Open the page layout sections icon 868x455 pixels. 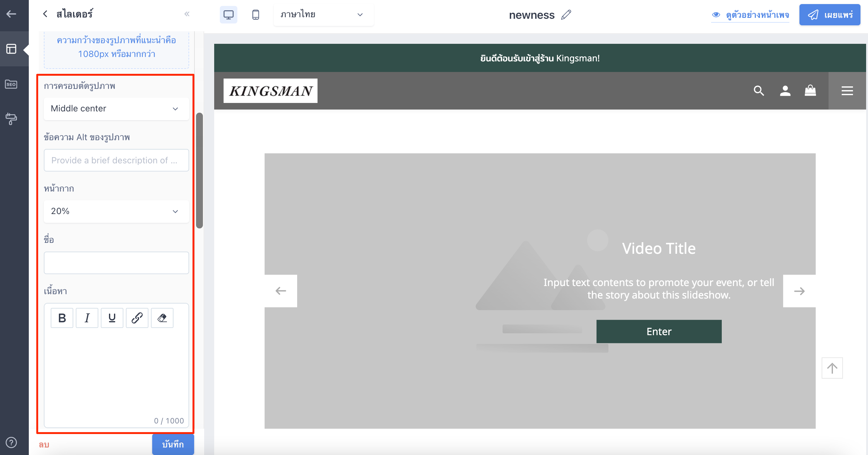tap(12, 49)
